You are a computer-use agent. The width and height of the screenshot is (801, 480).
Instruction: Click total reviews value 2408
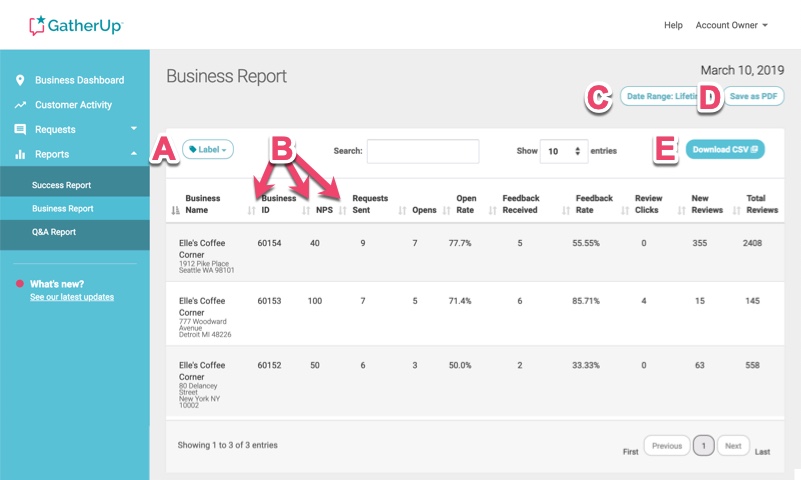pos(752,243)
